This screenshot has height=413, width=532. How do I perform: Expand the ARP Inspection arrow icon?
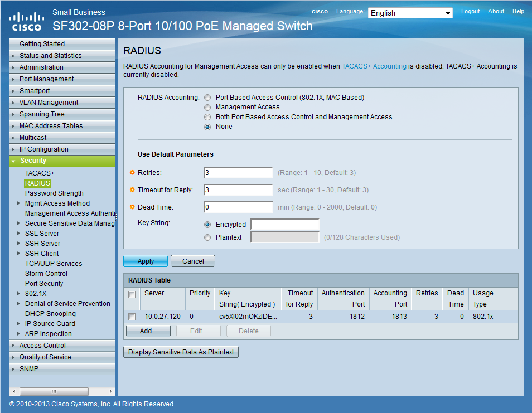coord(20,334)
